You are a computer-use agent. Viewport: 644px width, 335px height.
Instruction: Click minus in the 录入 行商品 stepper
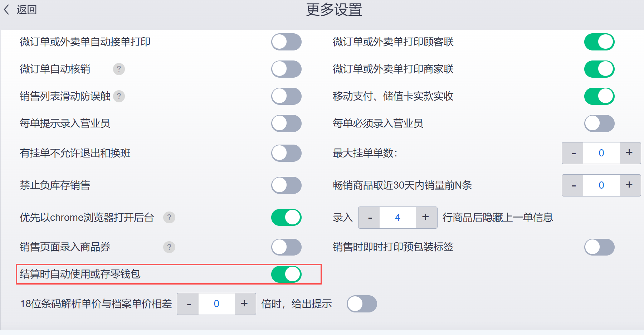370,218
